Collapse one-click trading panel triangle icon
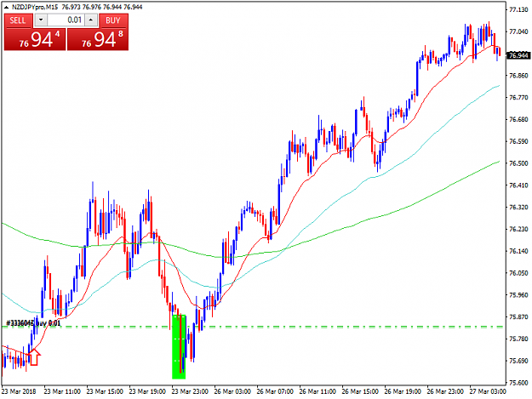Image resolution: width=532 pixels, height=399 pixels. coord(6,7)
